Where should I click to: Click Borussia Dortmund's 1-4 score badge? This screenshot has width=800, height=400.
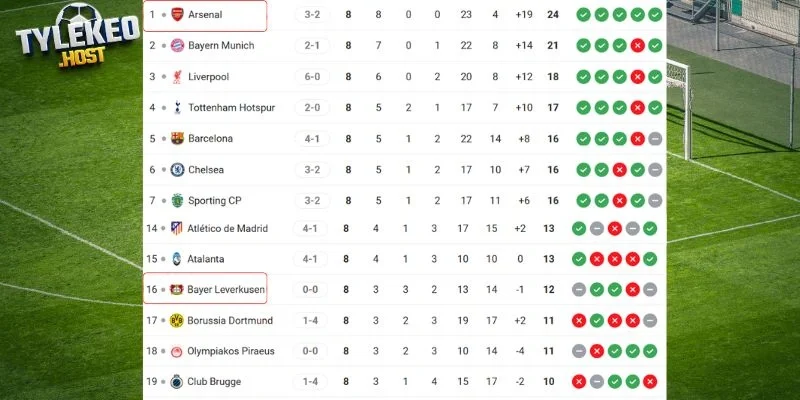[x=312, y=320]
